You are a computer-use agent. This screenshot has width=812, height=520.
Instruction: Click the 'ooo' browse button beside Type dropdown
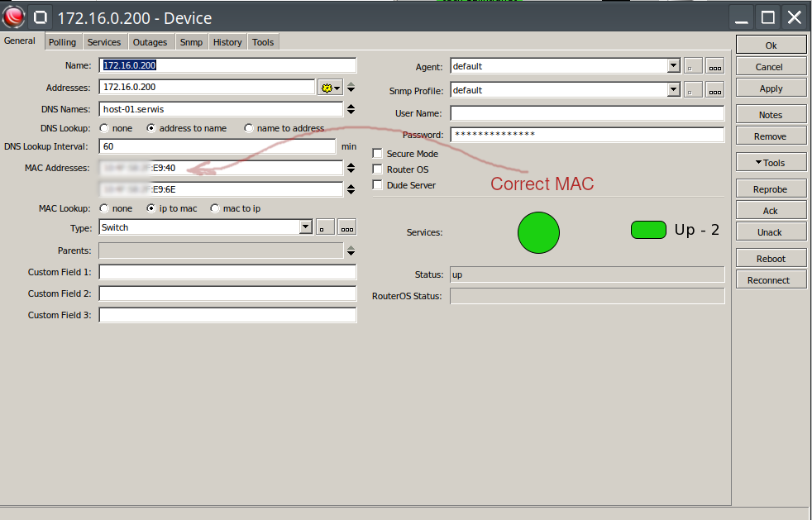click(346, 227)
